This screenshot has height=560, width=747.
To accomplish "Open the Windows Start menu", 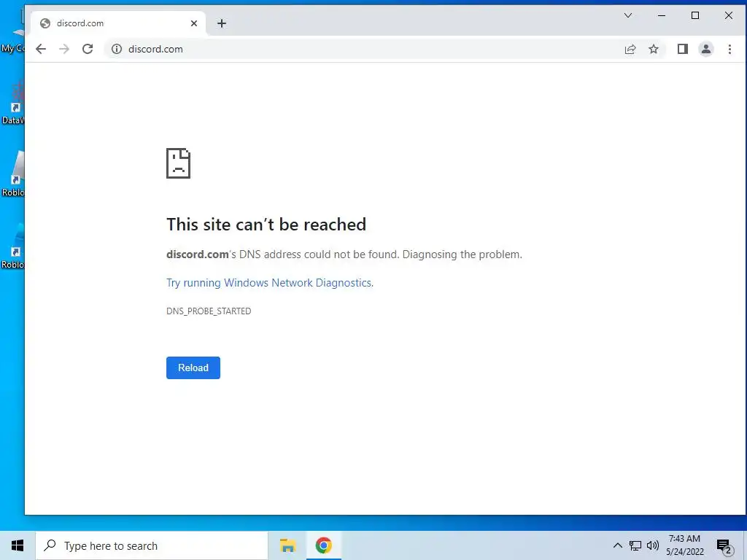I will [x=18, y=545].
